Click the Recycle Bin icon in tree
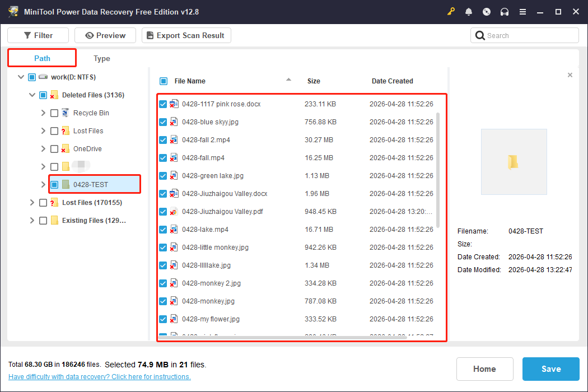Viewport: 588px width, 392px height. click(66, 113)
